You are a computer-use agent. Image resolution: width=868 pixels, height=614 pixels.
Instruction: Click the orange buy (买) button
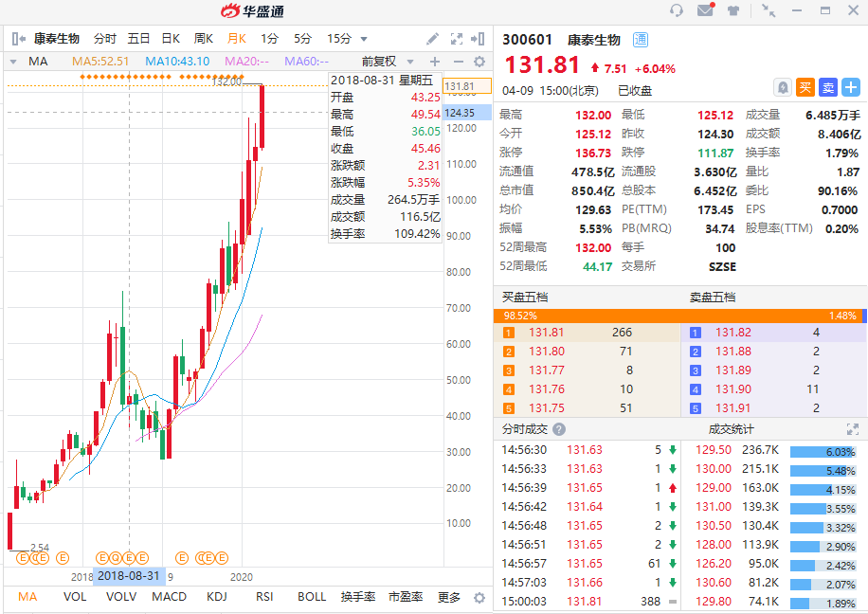[x=805, y=87]
